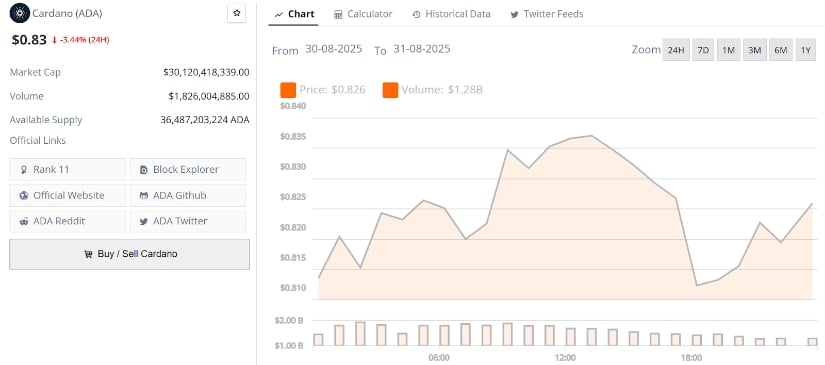Click the star favorite icon
Viewport: 825px width, 365px height.
point(236,13)
